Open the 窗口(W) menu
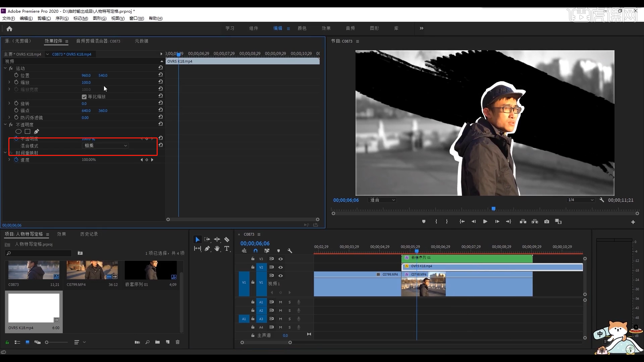This screenshot has height=362, width=644. point(137,18)
